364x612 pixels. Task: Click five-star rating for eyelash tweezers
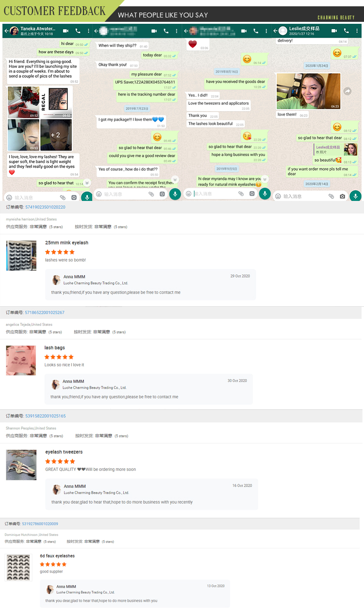[x=60, y=461]
